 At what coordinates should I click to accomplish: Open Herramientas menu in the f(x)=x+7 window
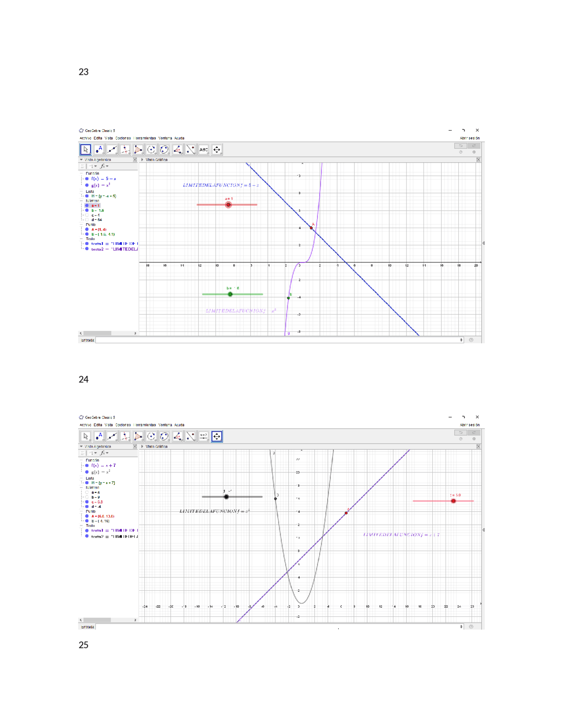click(144, 425)
